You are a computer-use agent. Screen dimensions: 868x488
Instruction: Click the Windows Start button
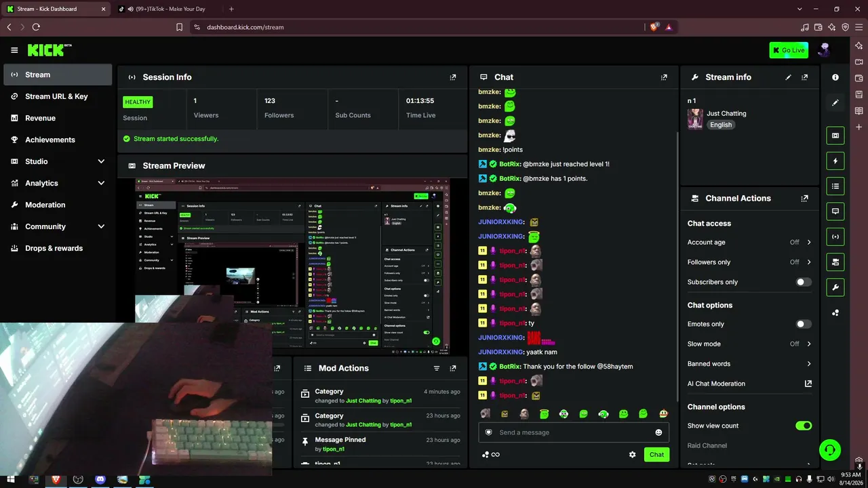(11, 479)
